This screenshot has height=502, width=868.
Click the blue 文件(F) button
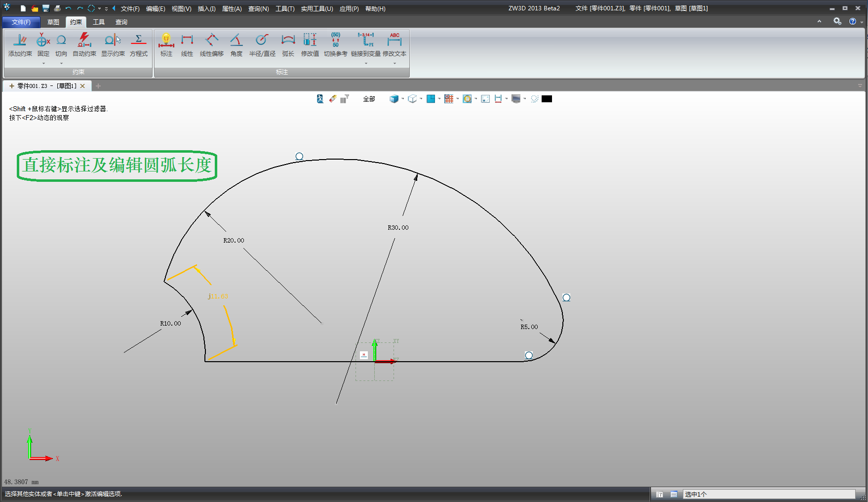point(21,22)
